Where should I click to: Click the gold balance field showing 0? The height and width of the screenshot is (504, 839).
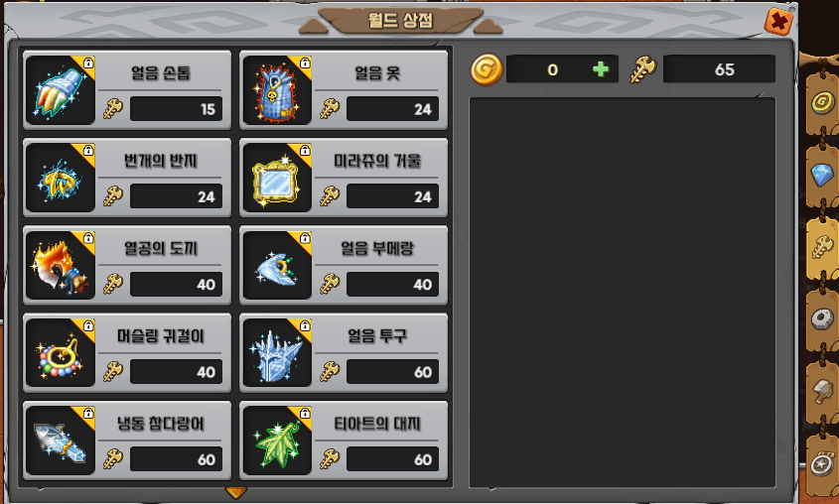point(562,68)
